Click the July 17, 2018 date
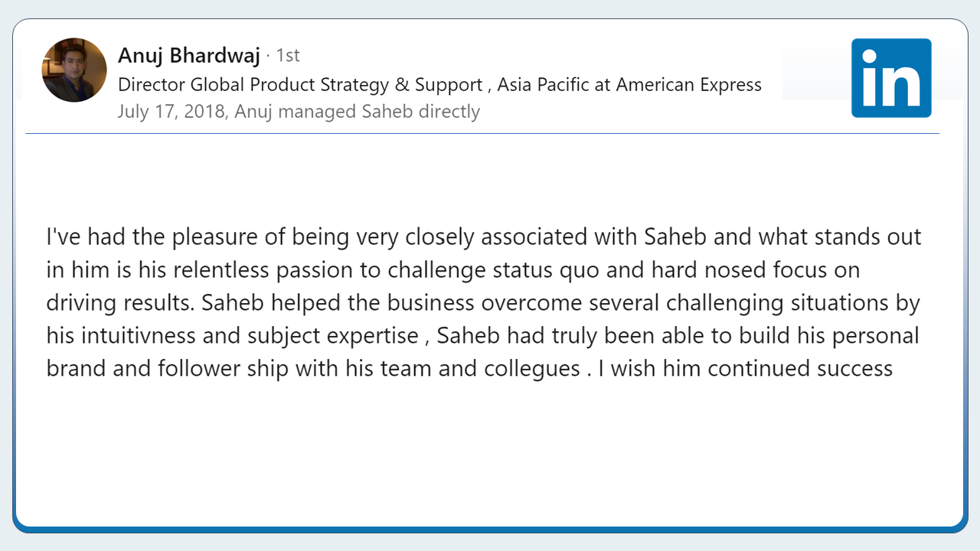Image resolution: width=980 pixels, height=551 pixels. tap(171, 112)
